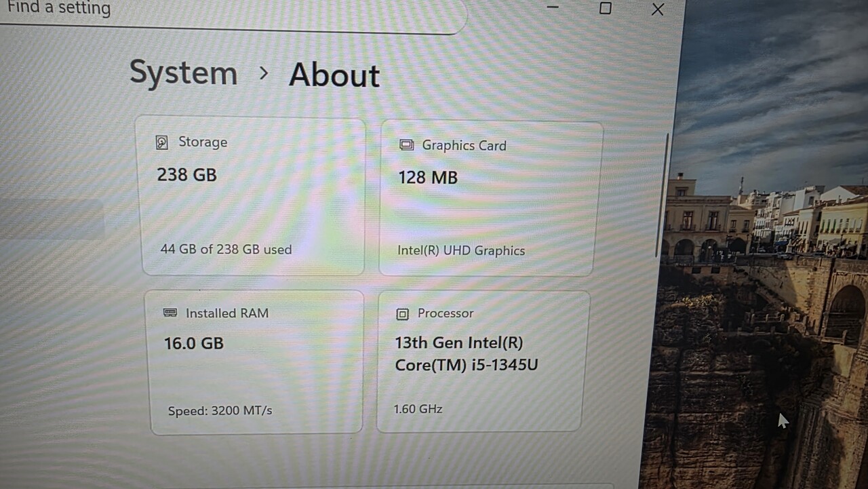Select the 'Speed: 3200 MT/s' text
Viewport: 868px width, 489px height.
tap(220, 411)
